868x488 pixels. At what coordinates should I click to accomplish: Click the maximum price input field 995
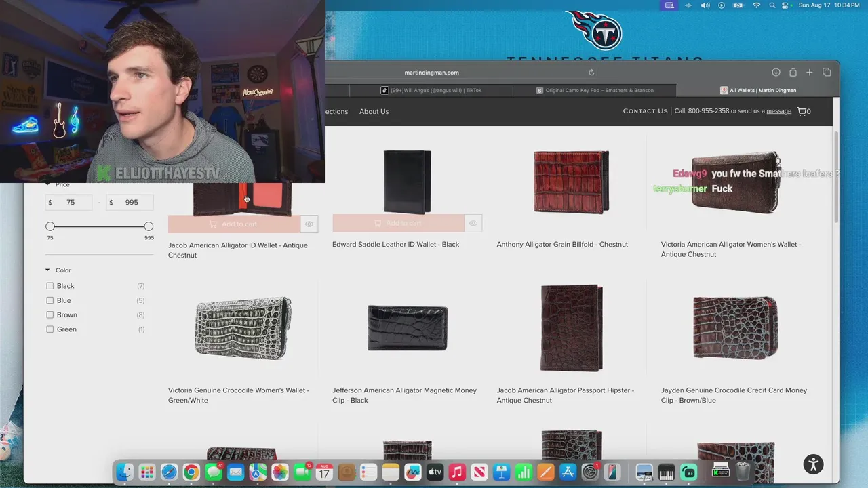point(129,202)
